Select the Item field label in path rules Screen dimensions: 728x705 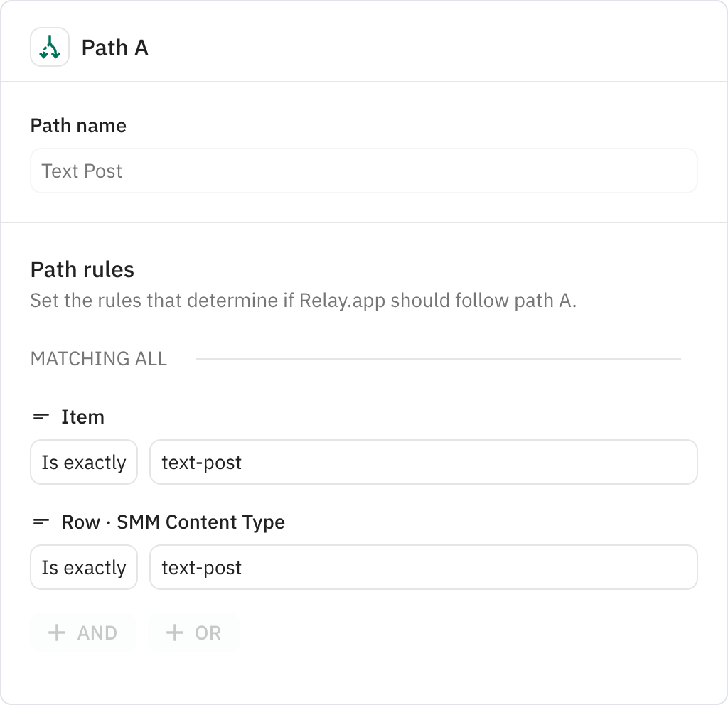(x=82, y=416)
